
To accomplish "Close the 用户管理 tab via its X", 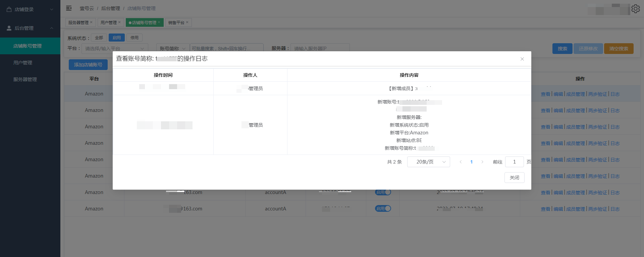I will [x=119, y=22].
